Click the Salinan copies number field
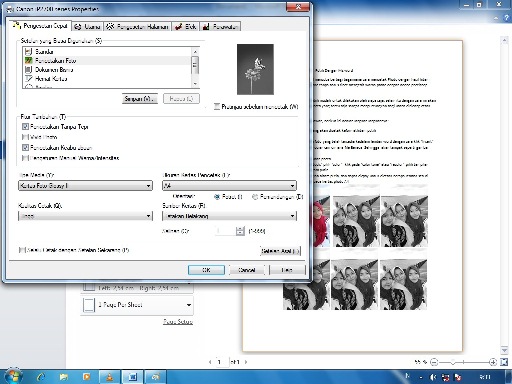The image size is (512, 384). point(226,231)
